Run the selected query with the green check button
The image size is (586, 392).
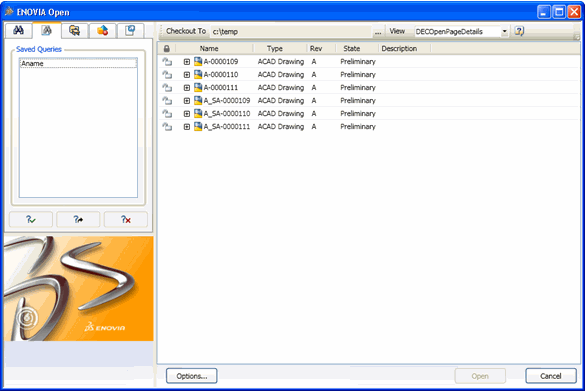point(31,219)
